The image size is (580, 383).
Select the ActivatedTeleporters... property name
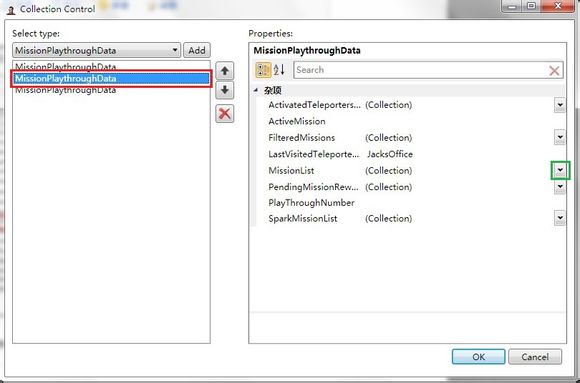tap(314, 105)
